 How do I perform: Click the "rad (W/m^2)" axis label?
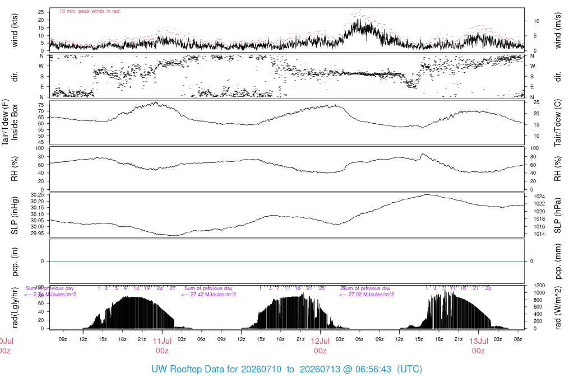click(558, 307)
